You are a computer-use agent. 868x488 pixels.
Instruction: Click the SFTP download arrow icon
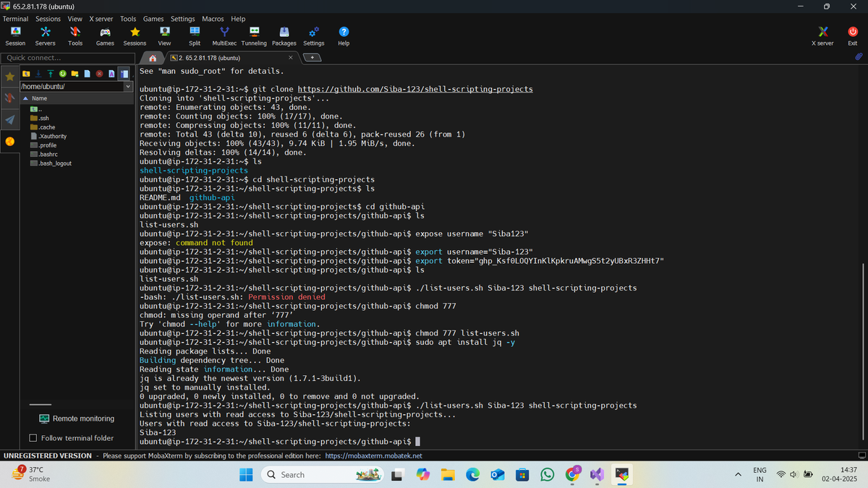pos(38,73)
